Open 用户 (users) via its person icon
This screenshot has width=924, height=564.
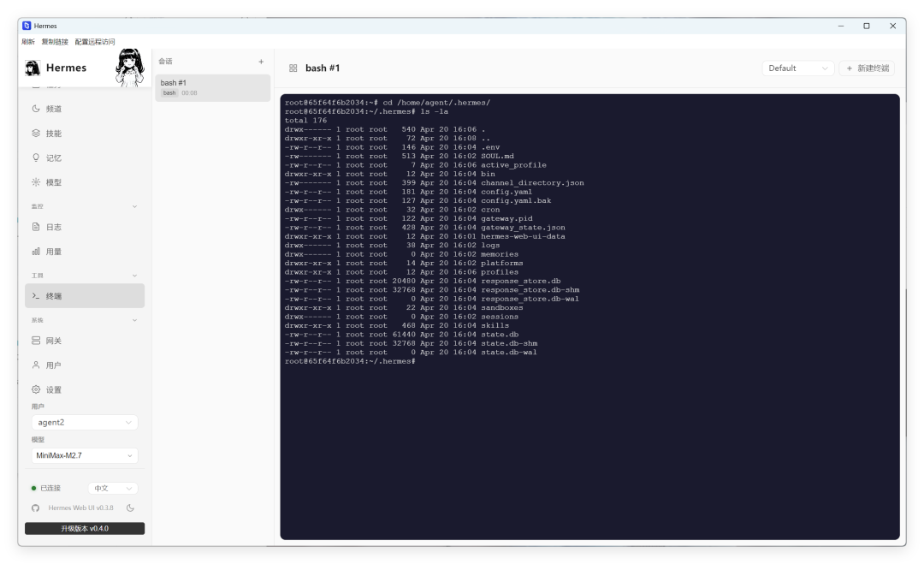point(36,365)
